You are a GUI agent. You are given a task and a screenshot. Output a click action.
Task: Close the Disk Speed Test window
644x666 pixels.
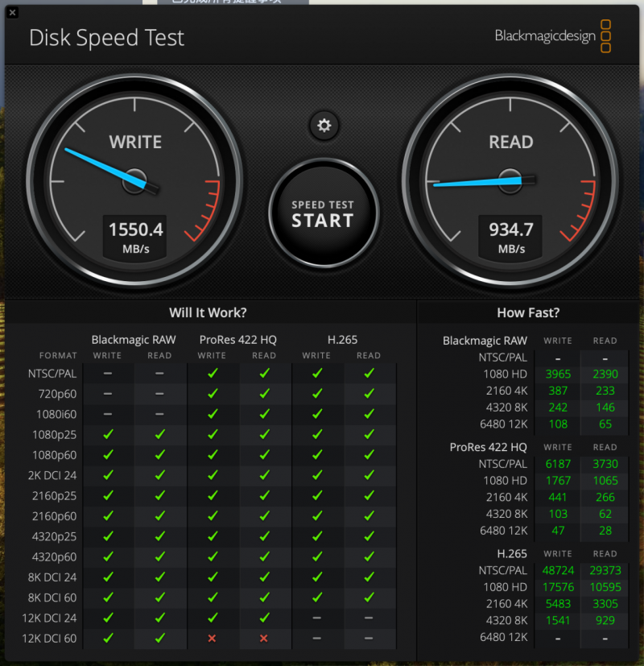pyautogui.click(x=12, y=12)
